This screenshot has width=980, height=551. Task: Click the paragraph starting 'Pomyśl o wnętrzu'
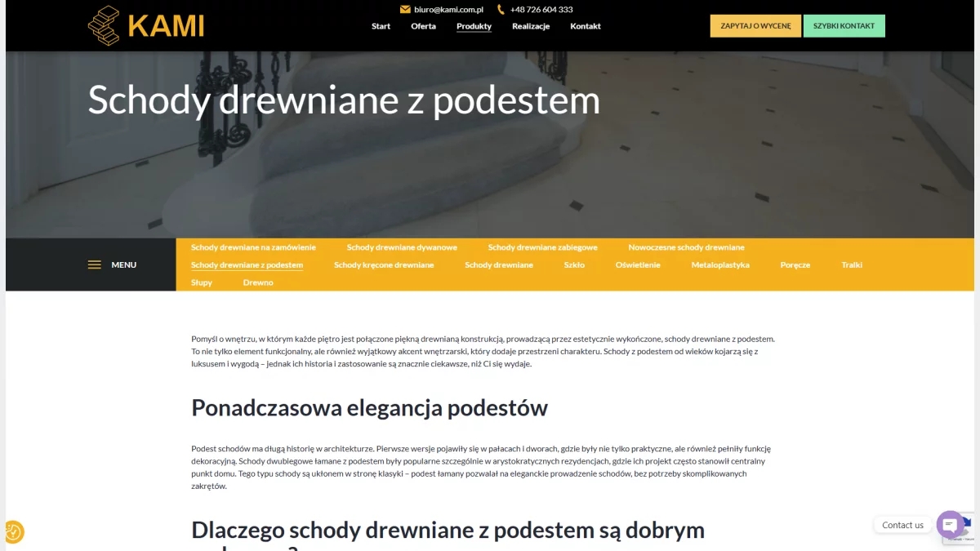pyautogui.click(x=483, y=351)
